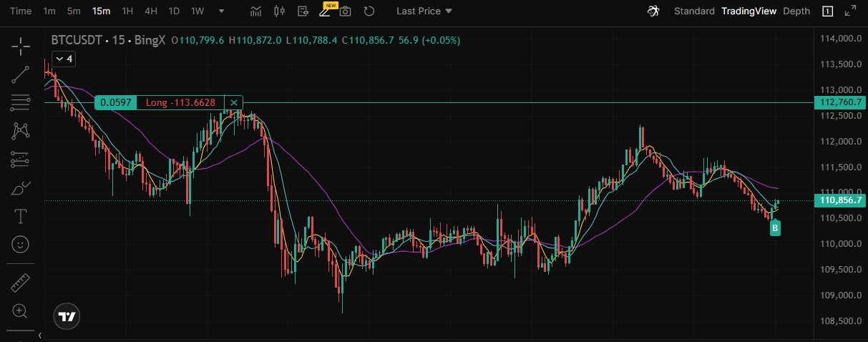The height and width of the screenshot is (342, 868).
Task: Select the 5m timeframe
Action: [x=74, y=11]
